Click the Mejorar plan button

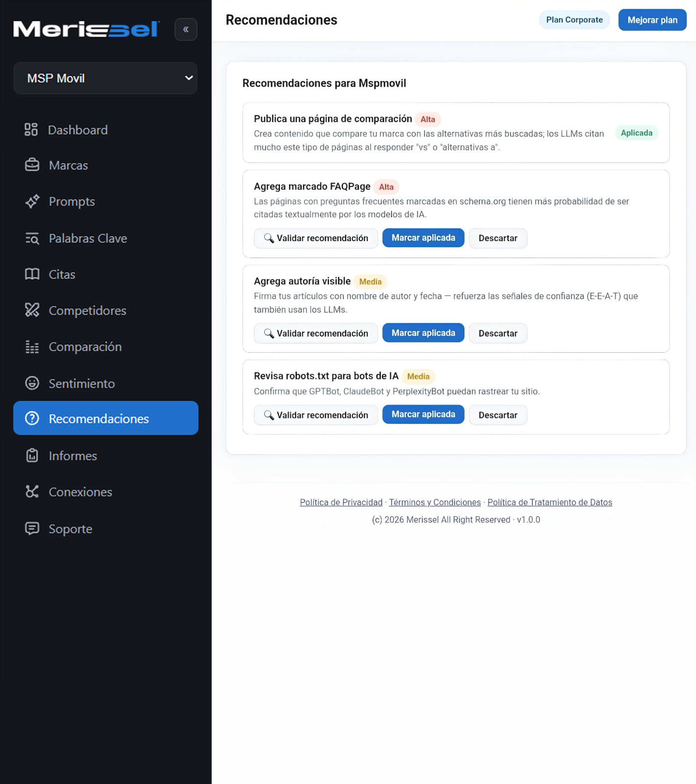(x=652, y=20)
